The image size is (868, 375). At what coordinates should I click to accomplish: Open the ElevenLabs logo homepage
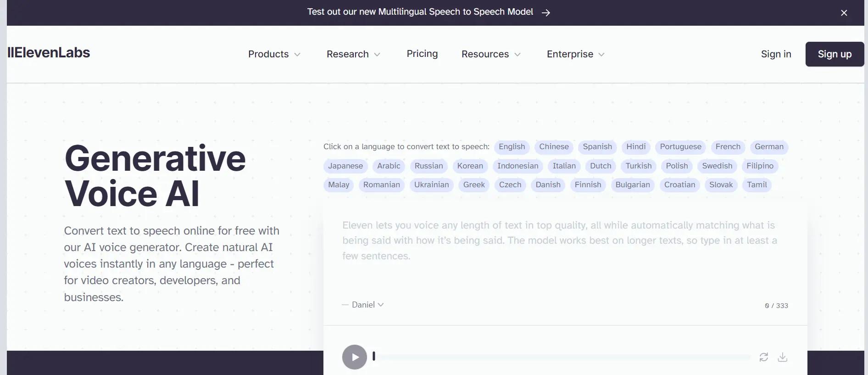(49, 53)
